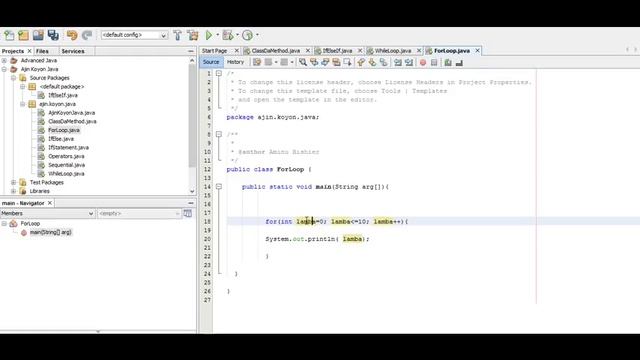Screen dimensions: 640x360
Task: Click the Save All toolbar icon
Action: point(53,36)
